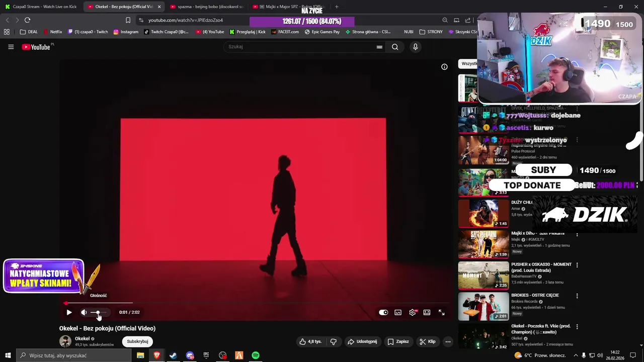Open File Explorer from the taskbar

(x=140, y=355)
